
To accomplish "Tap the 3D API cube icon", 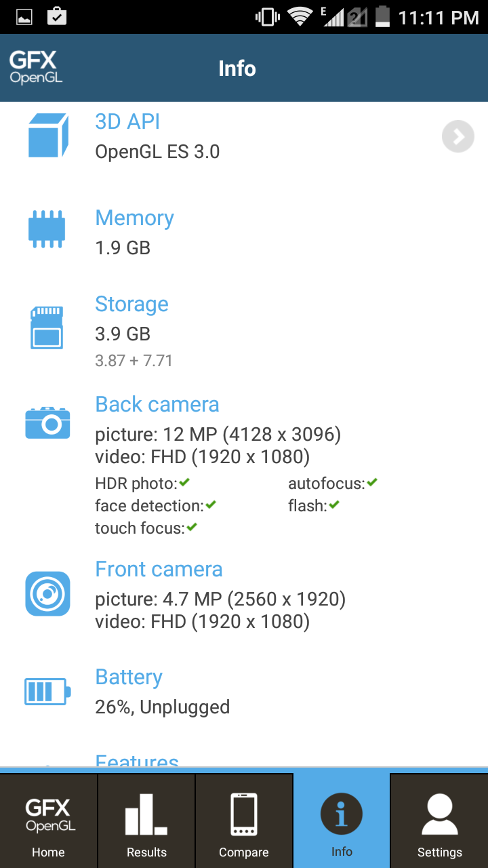I will [48, 136].
